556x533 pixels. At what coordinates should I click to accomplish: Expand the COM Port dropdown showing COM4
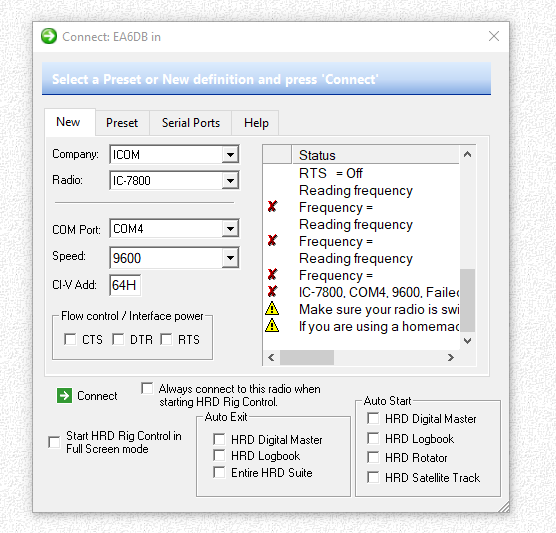pyautogui.click(x=230, y=229)
